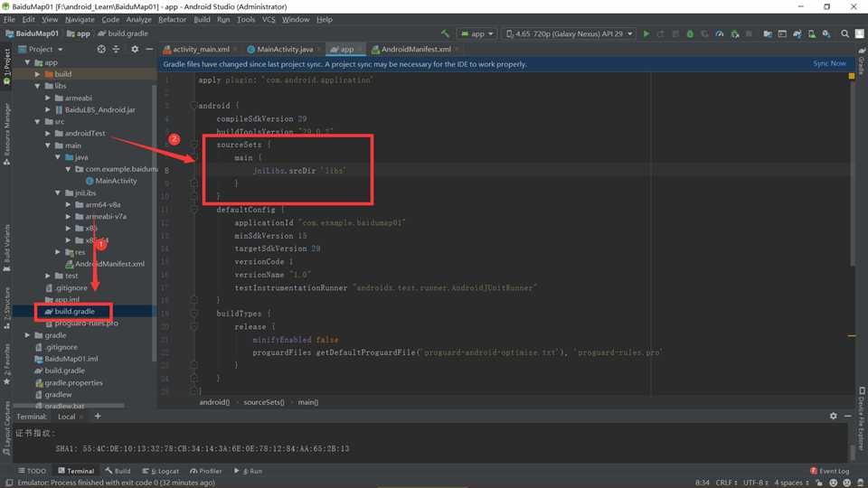The image size is (868, 488).
Task: Open the File menu
Action: [9, 19]
